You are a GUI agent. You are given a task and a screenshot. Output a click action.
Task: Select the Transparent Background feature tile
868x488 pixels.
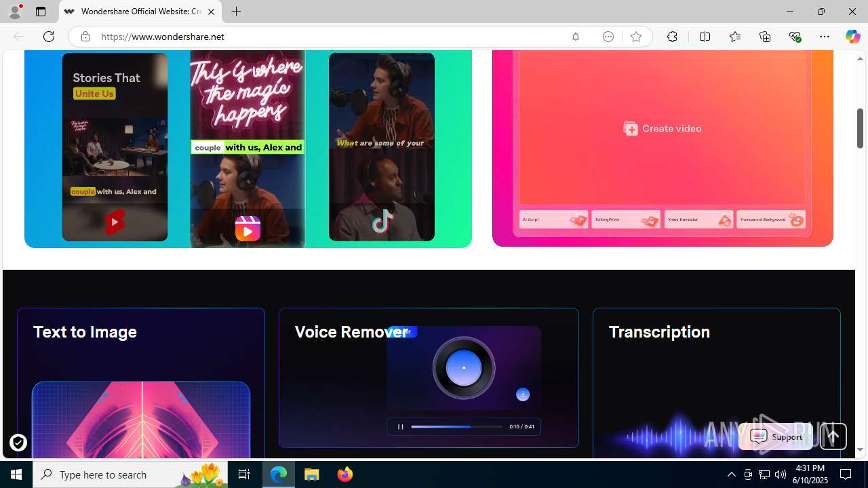[771, 220]
